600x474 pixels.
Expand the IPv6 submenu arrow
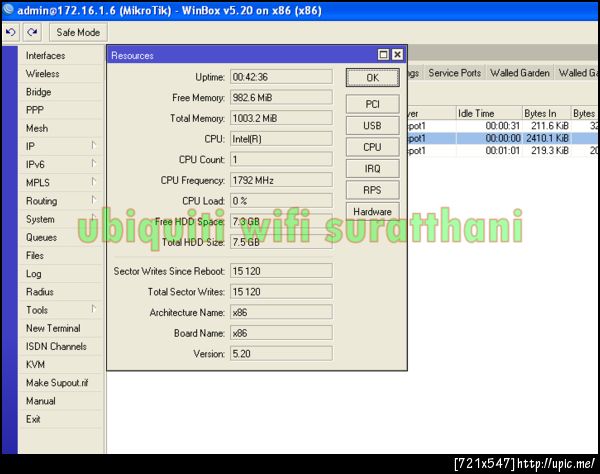coord(93,163)
